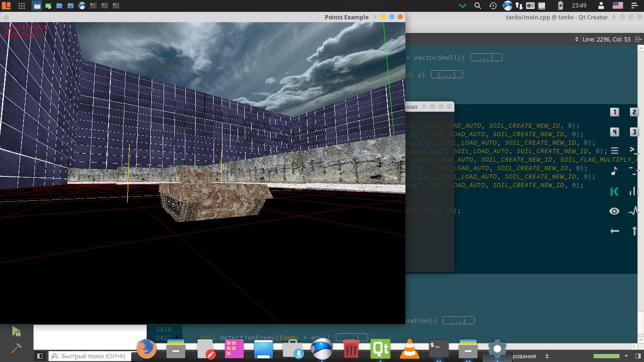Open the red trash can in the dock
This screenshot has width=644, height=362.
click(351, 350)
